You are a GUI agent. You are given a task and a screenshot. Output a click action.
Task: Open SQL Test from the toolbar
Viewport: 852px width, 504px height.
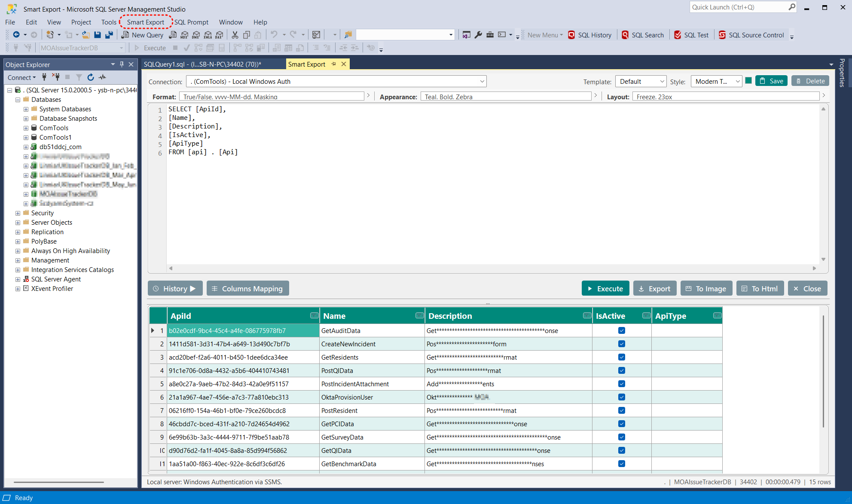(x=691, y=35)
